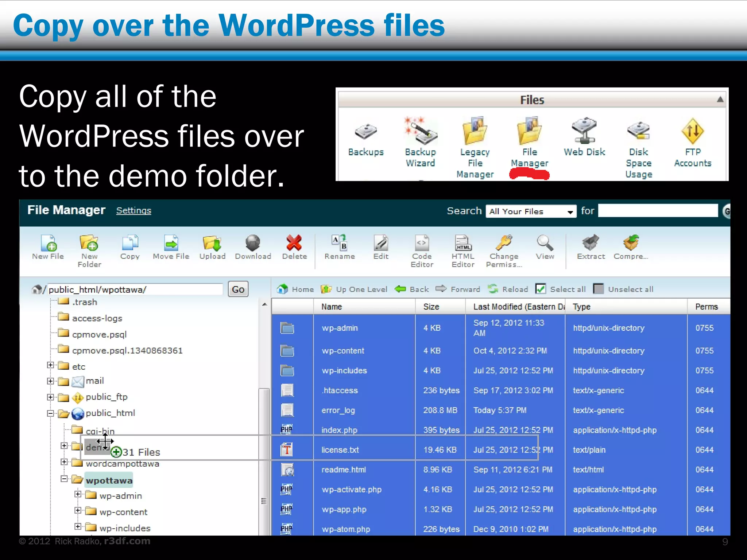Collapse the Files panel with the arrow
The height and width of the screenshot is (560, 747).
coord(720,100)
